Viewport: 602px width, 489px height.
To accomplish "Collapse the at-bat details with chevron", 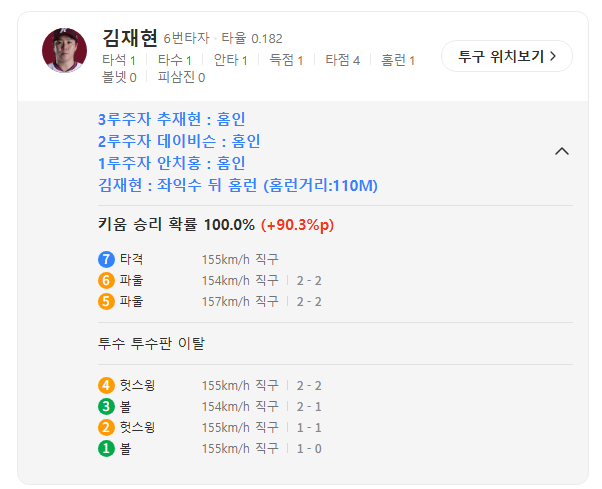I will tap(562, 152).
